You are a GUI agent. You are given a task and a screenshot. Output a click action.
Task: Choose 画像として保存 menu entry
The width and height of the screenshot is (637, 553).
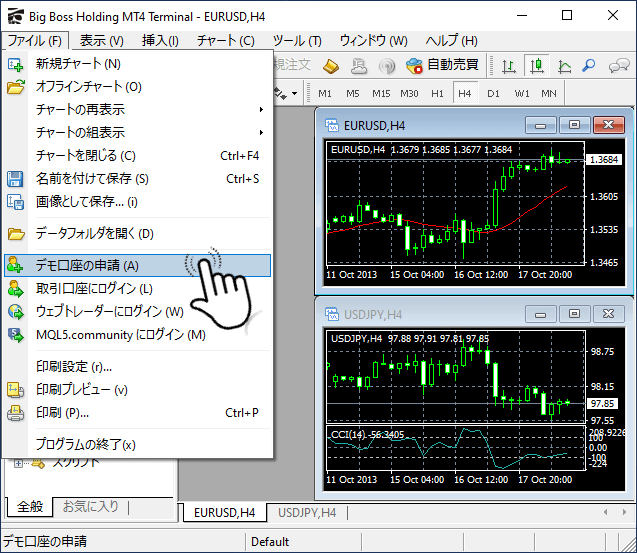point(137,202)
